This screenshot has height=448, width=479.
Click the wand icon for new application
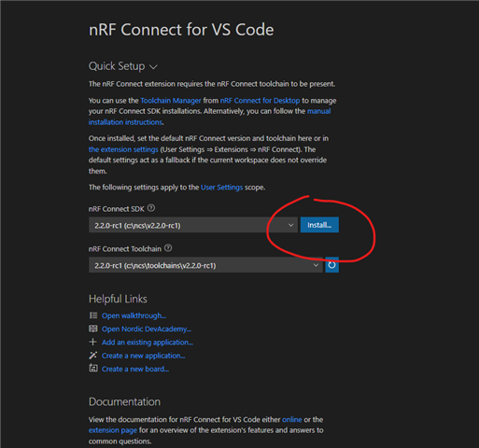coord(93,356)
